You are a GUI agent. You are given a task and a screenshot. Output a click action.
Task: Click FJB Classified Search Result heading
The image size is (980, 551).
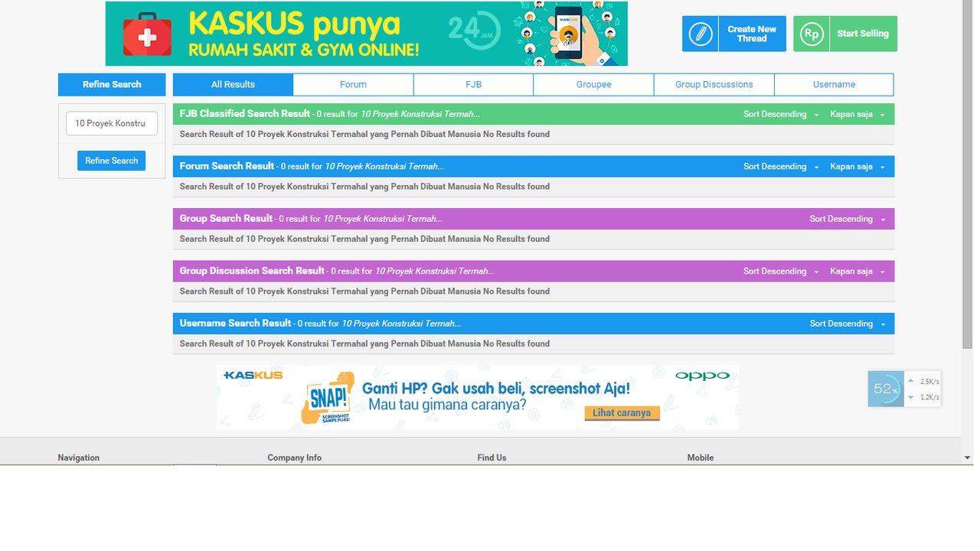[x=245, y=113]
